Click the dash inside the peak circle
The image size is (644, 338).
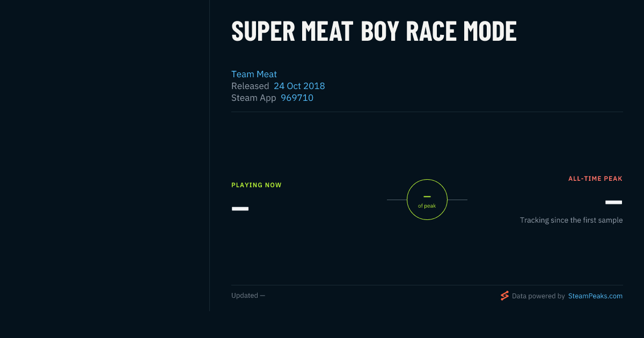point(427,196)
